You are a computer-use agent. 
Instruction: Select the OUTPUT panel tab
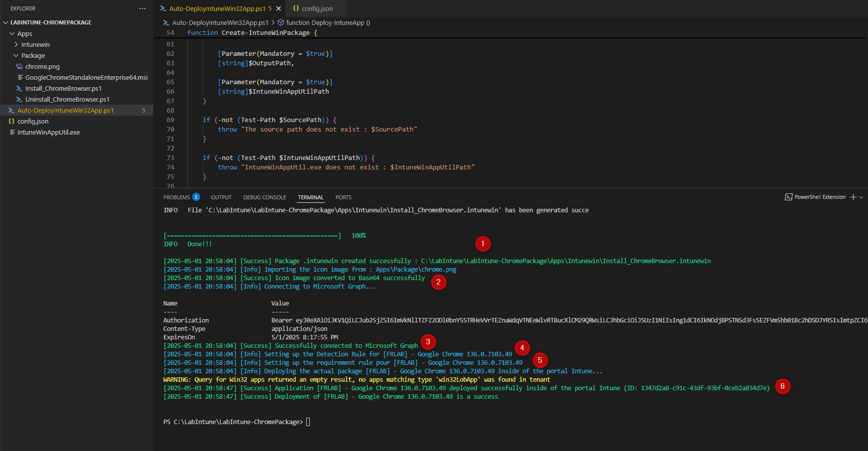coord(221,197)
